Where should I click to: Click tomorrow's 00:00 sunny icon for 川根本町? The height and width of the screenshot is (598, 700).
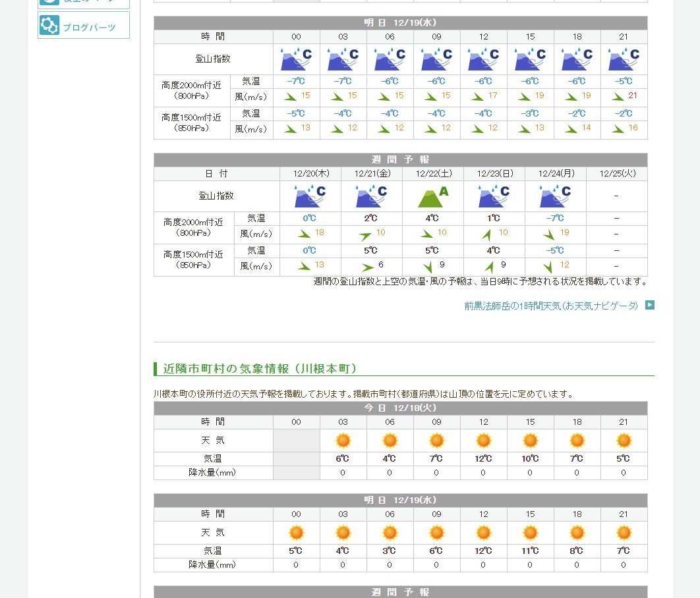(296, 533)
